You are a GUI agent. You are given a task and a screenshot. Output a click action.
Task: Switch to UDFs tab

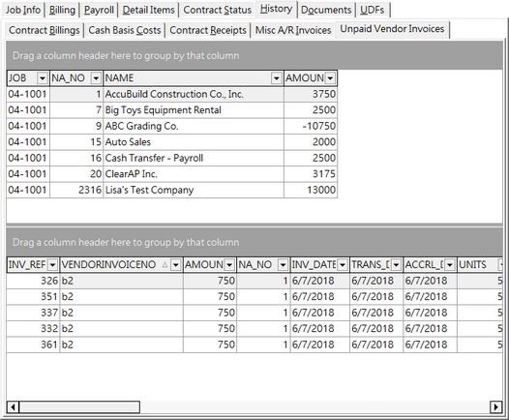click(x=372, y=10)
